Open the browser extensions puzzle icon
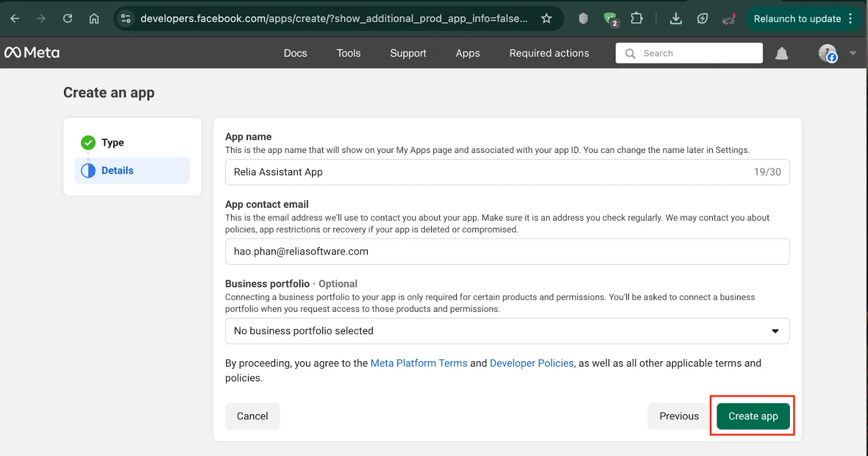This screenshot has height=456, width=868. click(636, 18)
